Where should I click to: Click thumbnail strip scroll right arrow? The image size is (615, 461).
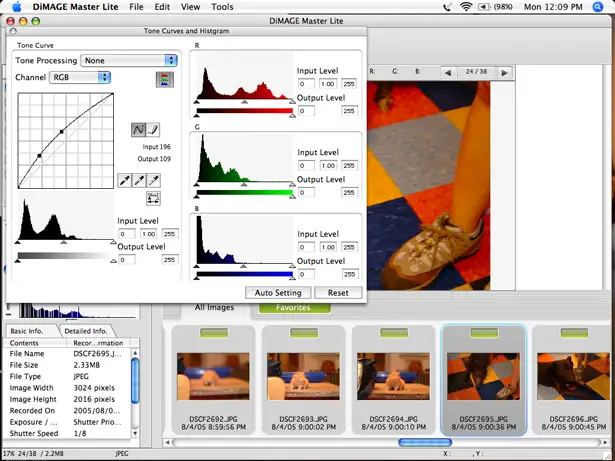click(x=605, y=442)
